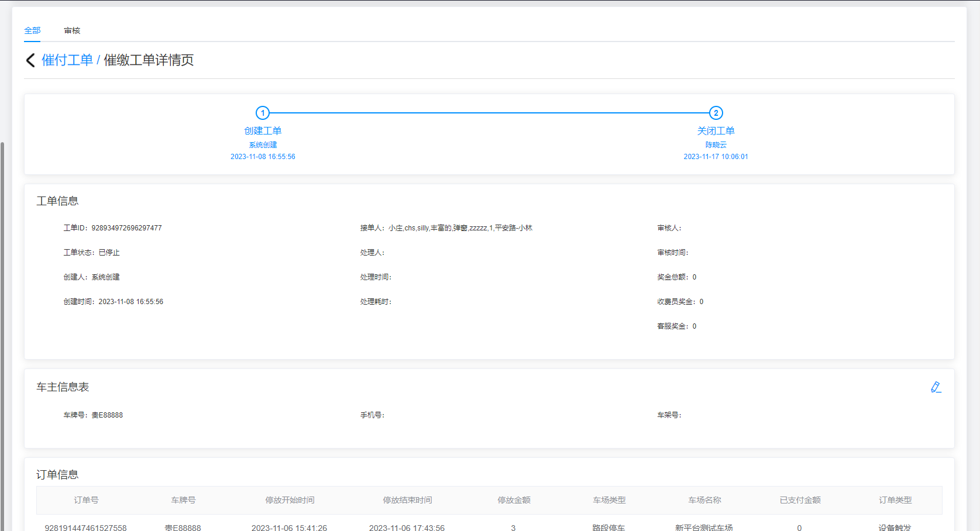Screen dimensions: 980x531
Task: Click the 车场名称 column header
Action: [704, 500]
